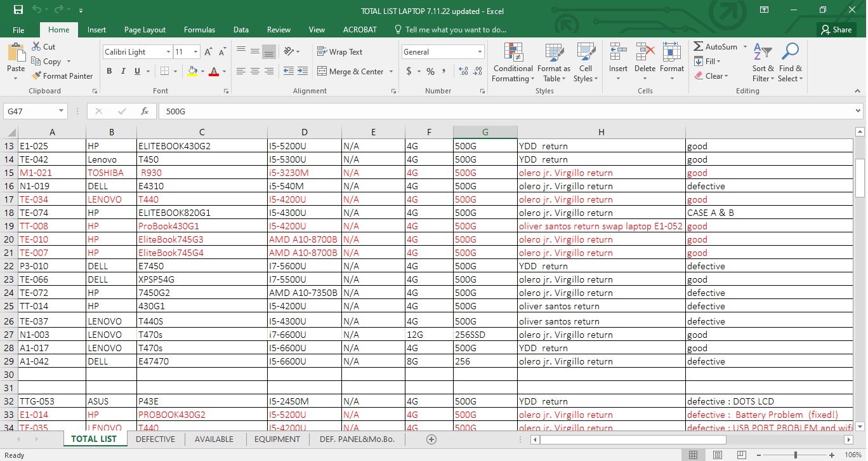This screenshot has width=868, height=461.
Task: Click the zoom slider in status bar
Action: (796, 455)
